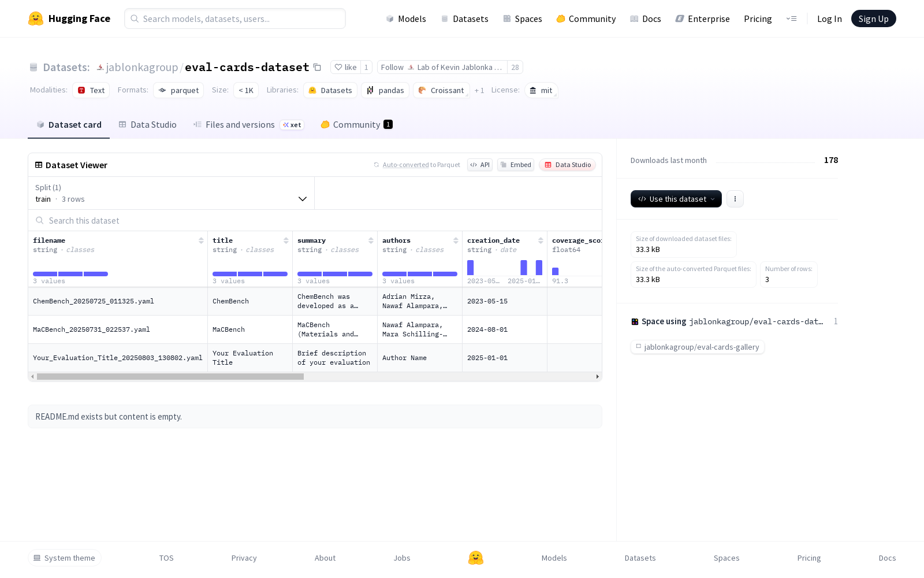Open Docs in top navigation
This screenshot has height=578, width=924.
pos(646,18)
